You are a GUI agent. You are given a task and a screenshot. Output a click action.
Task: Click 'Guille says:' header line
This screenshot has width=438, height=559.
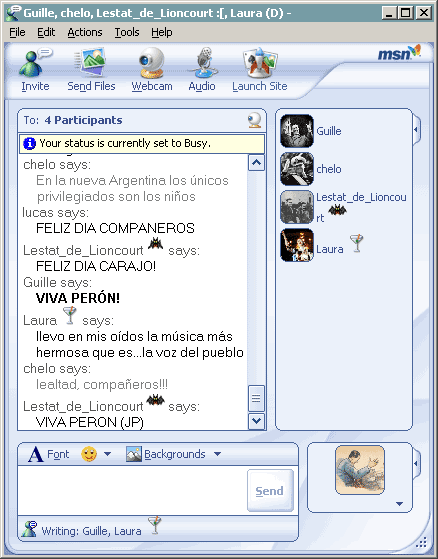tap(57, 282)
